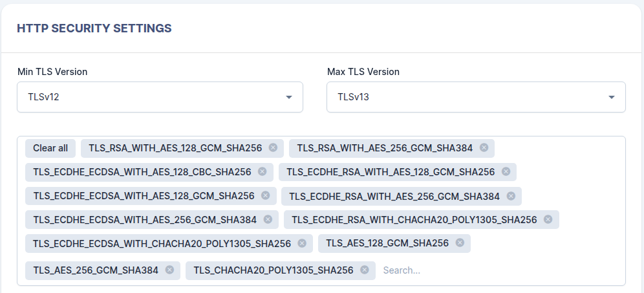Image resolution: width=644 pixels, height=293 pixels.
Task: Remove TLS_ECDHE_RSA_WITH_AES_128_GCM_SHA256 chip
Action: (x=506, y=171)
